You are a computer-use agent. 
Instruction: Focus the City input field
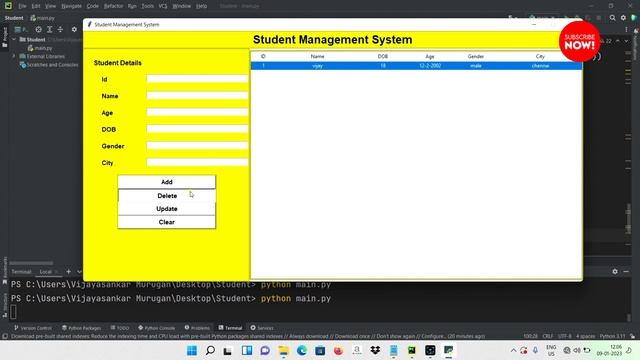point(197,162)
